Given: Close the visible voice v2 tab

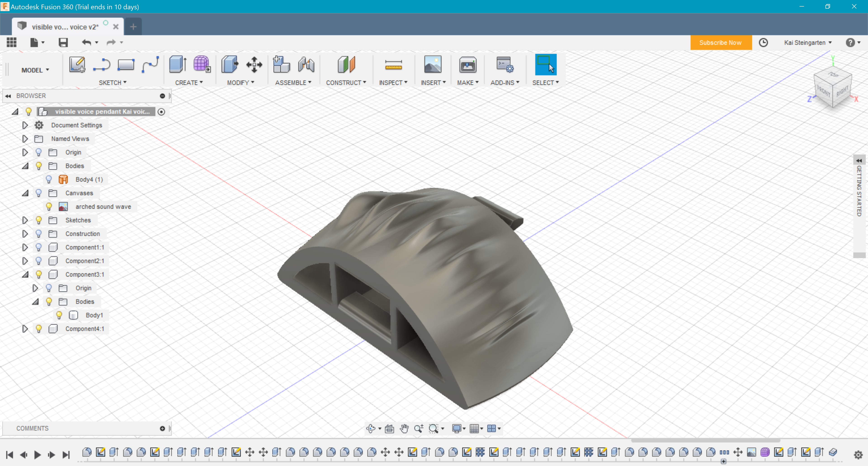Looking at the screenshot, I should coord(116,27).
